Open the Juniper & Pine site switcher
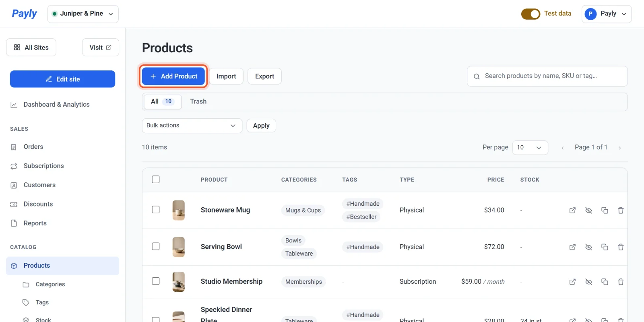 tap(83, 14)
